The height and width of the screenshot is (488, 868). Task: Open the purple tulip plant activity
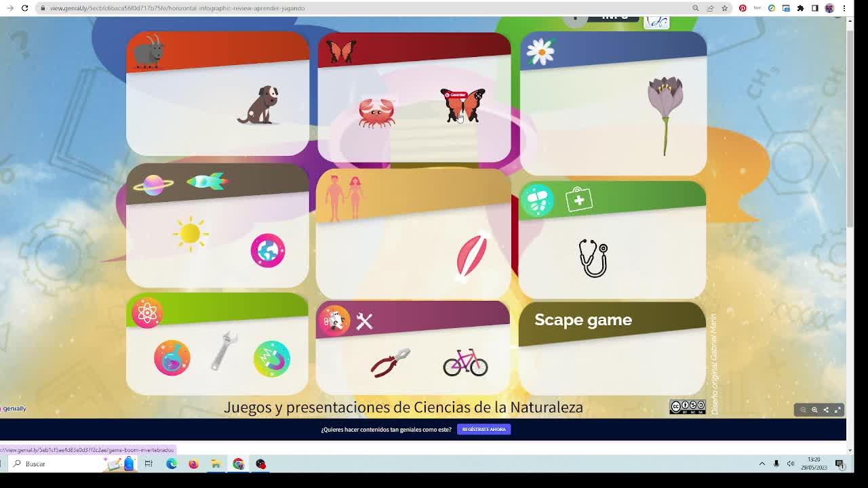pos(665,115)
